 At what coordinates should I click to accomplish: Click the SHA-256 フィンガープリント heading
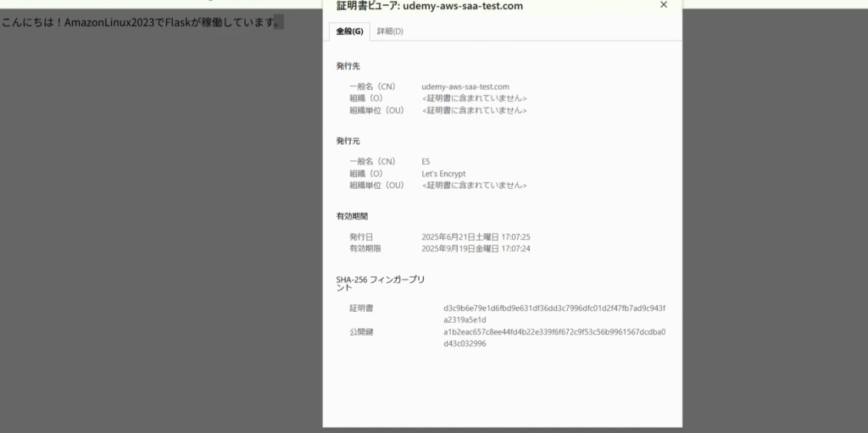point(381,284)
